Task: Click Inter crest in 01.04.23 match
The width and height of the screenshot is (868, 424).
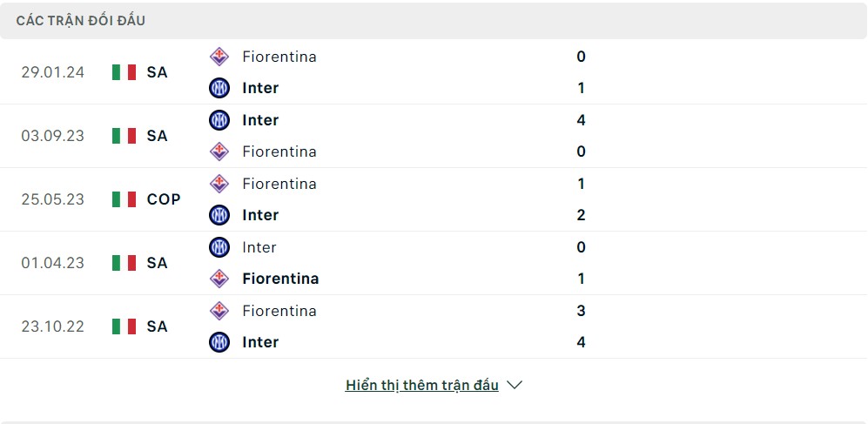Action: click(x=219, y=247)
